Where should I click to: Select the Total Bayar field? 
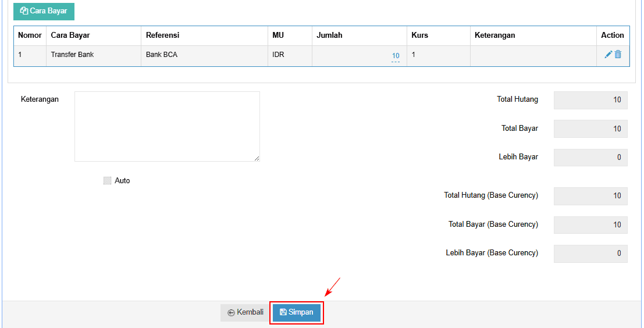(590, 129)
